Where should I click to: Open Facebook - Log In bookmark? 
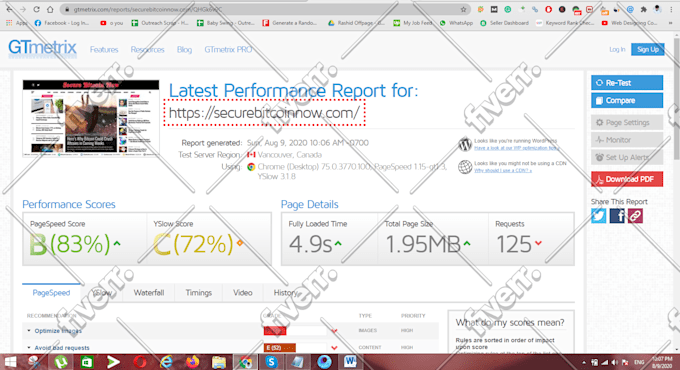[62, 23]
